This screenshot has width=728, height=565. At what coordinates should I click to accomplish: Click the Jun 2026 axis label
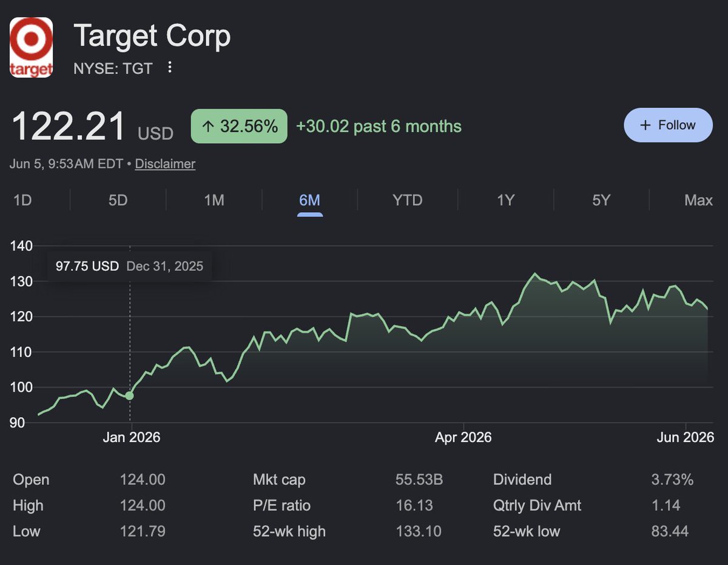click(x=686, y=437)
